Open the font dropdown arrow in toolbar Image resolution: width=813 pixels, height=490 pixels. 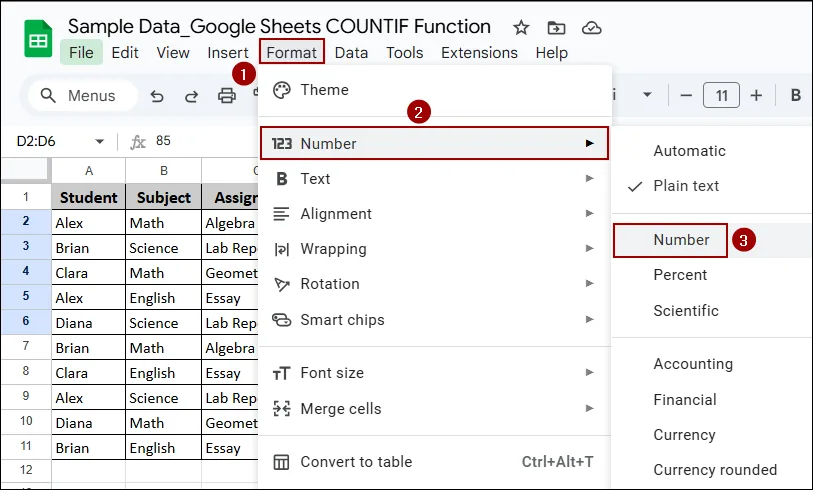[x=647, y=95]
